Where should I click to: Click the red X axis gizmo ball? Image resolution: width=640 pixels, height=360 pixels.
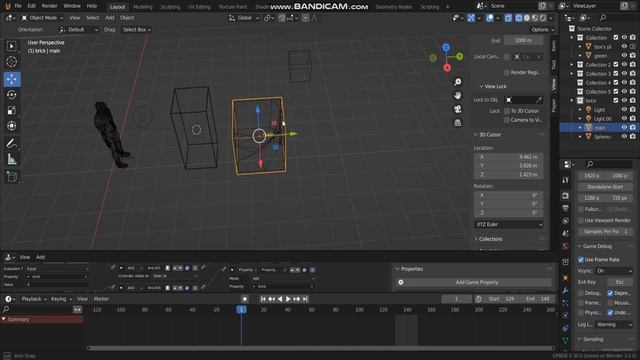tap(447, 68)
